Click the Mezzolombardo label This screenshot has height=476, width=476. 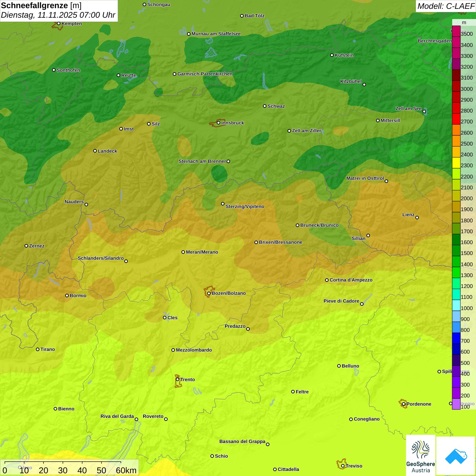coord(194,350)
